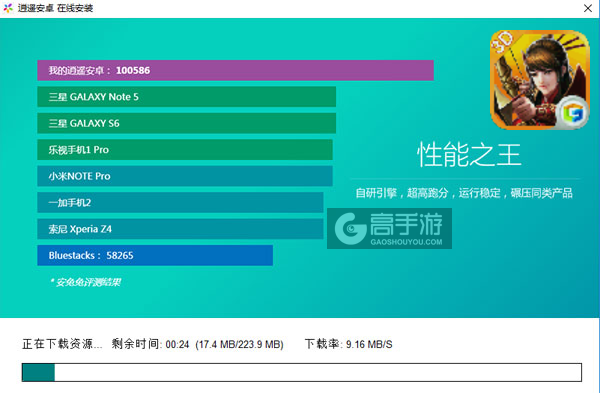Select the Bluestacks 58265 bar
Screen dimensions: 600x393
pos(155,255)
